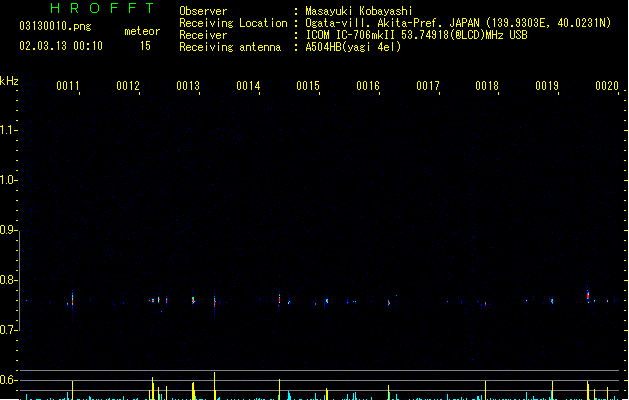The image size is (629, 400).
Task: Click time marker 0019
Action: coord(547,86)
